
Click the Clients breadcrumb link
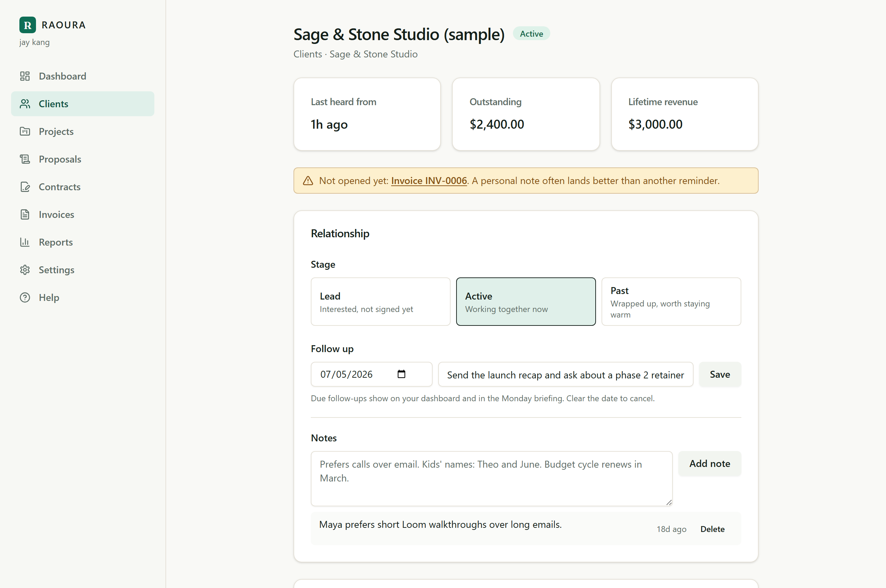click(307, 54)
